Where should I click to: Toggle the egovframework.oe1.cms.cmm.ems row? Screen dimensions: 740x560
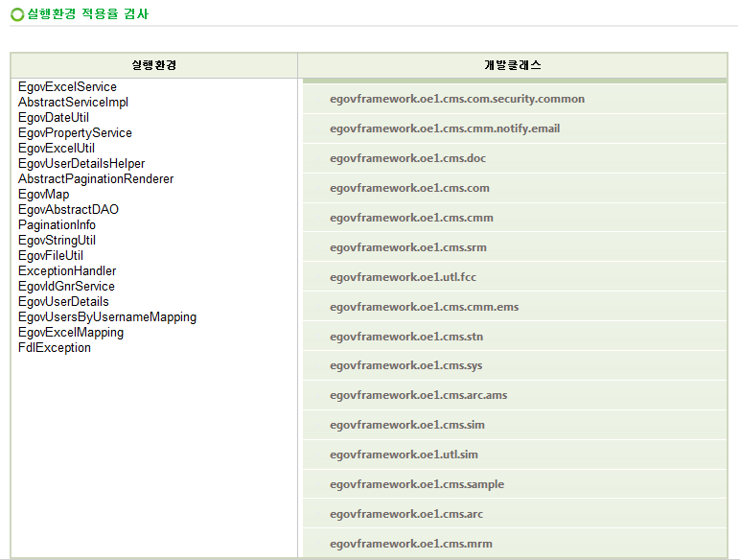pyautogui.click(x=424, y=307)
